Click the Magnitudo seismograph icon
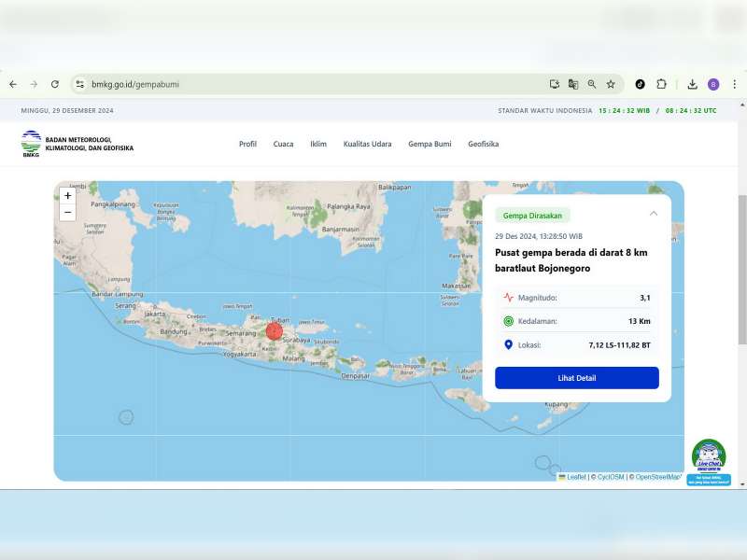 (509, 297)
